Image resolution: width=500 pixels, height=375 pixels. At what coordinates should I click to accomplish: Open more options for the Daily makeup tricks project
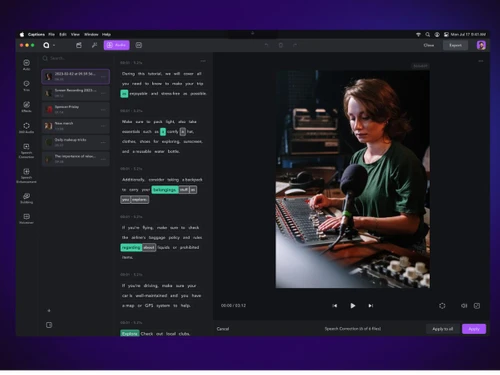click(103, 143)
